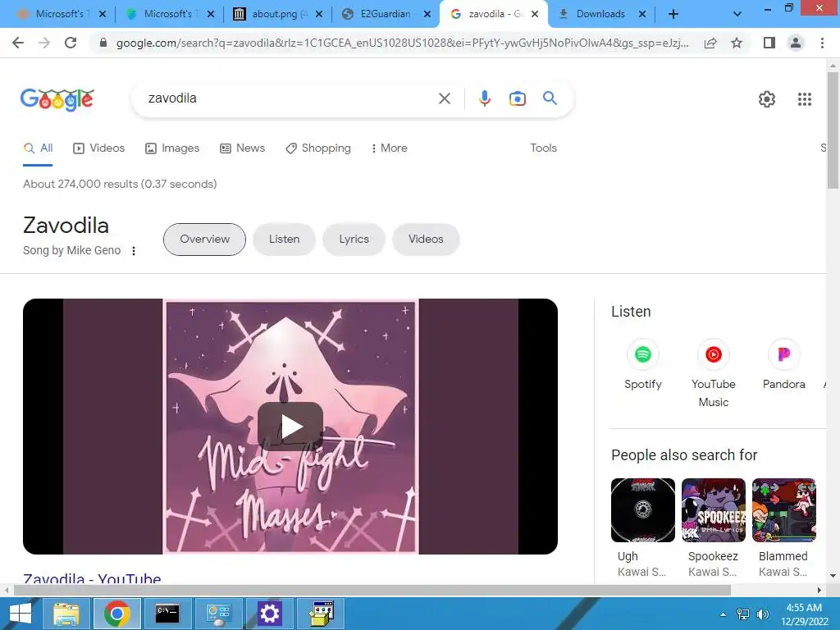Screen dimensions: 840x630
Task: Open the taskbar clock showing 4:55 AM
Action: [804, 614]
